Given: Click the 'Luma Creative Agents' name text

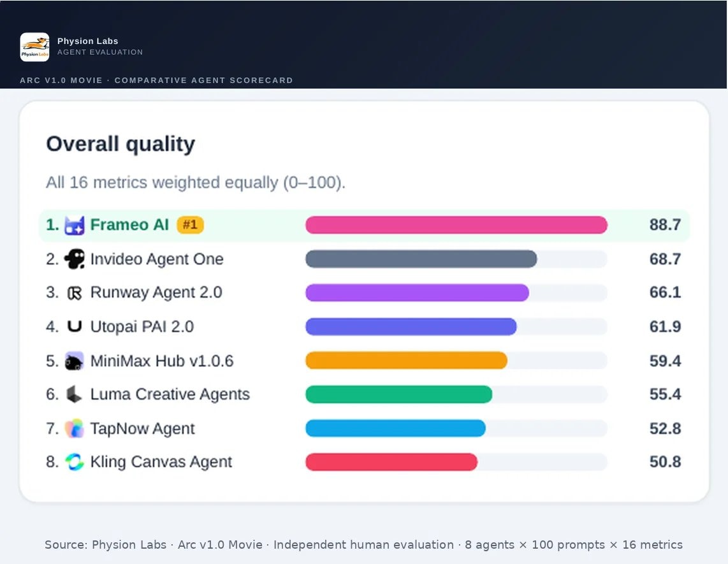Looking at the screenshot, I should click(170, 394).
